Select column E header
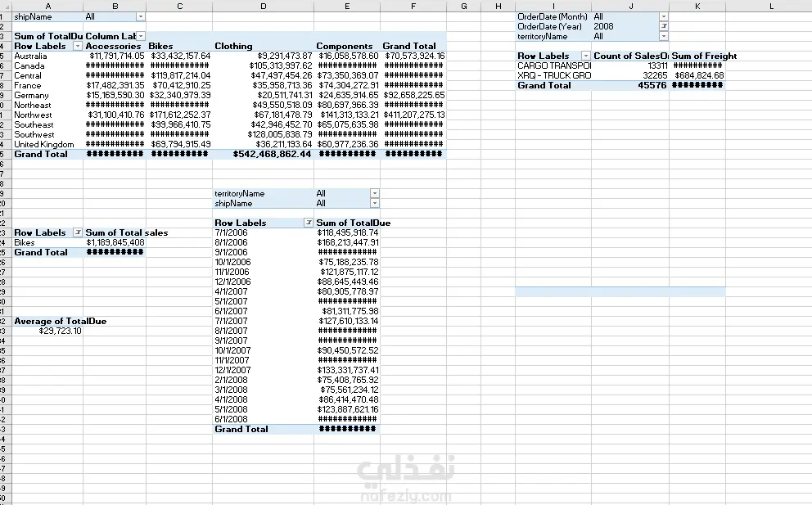 coord(347,7)
